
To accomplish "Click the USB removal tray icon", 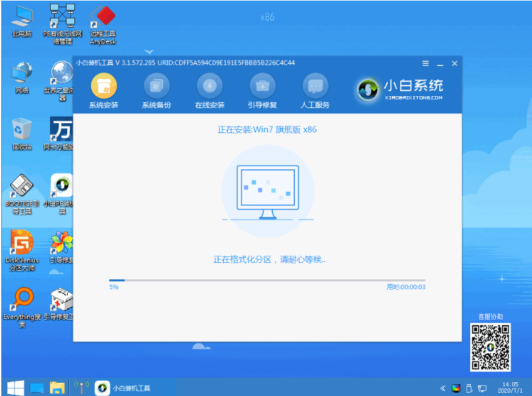I will click(469, 388).
